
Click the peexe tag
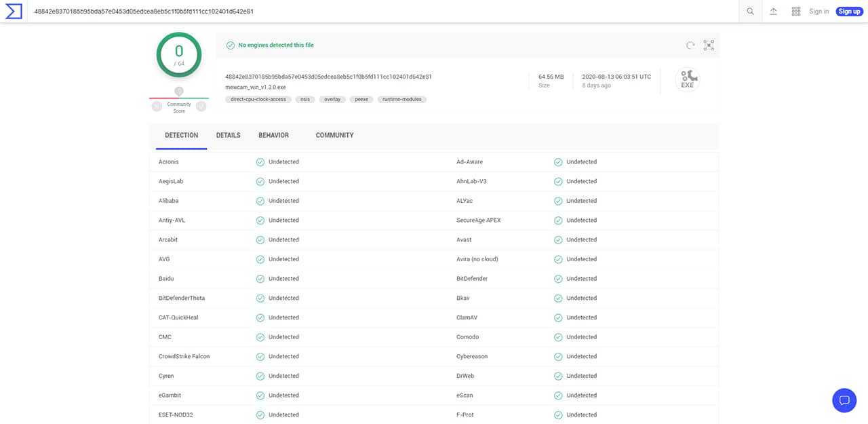point(362,99)
